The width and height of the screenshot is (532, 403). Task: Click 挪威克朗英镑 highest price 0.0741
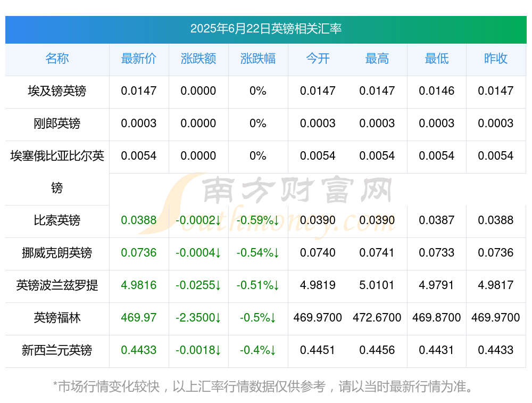coord(377,253)
